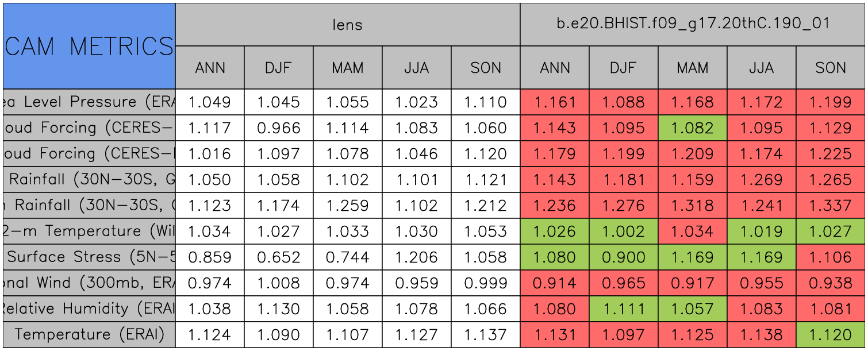Click the ANN column header under lens

click(x=210, y=68)
